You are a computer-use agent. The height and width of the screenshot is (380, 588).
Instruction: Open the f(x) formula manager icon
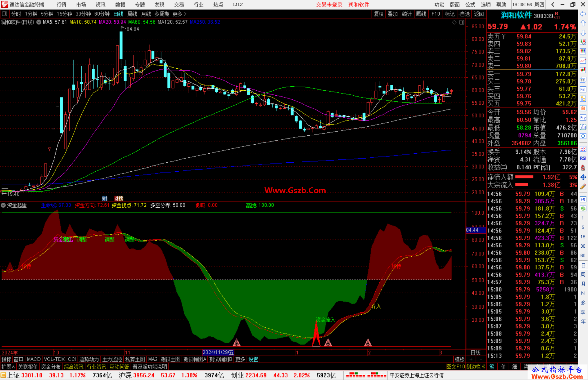point(583,127)
